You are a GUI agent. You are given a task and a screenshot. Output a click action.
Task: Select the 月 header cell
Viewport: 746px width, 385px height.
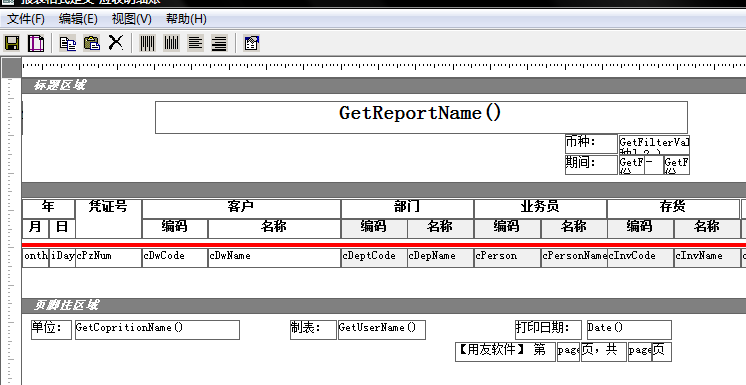tap(35, 228)
